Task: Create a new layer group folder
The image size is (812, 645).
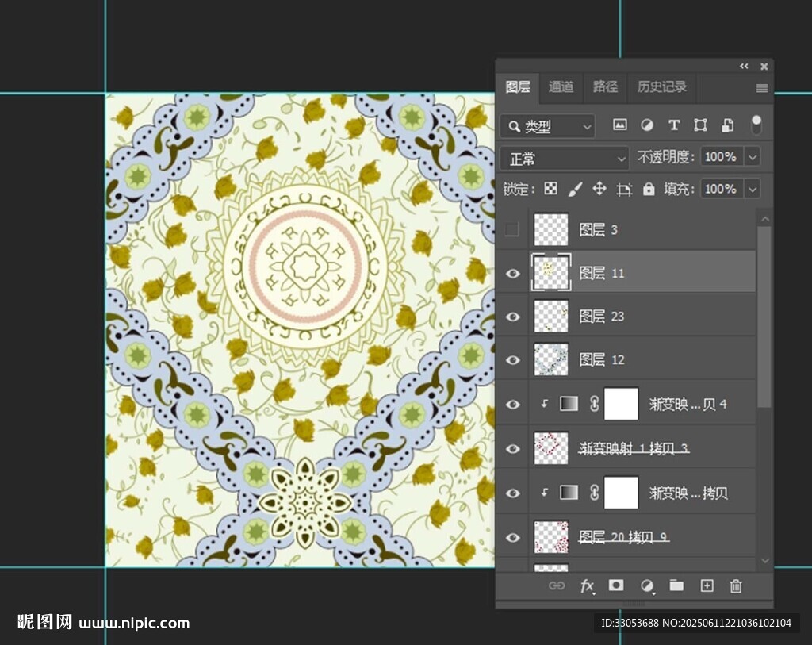Action: coord(676,585)
